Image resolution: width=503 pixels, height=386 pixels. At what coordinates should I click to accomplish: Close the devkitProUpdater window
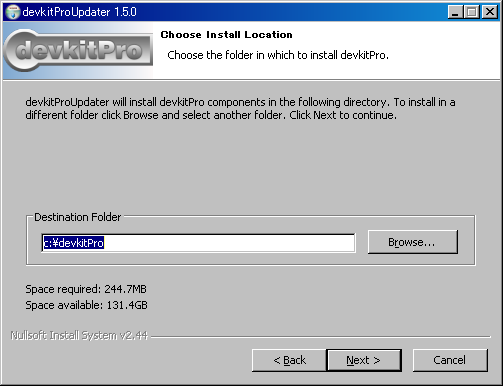tap(490, 12)
